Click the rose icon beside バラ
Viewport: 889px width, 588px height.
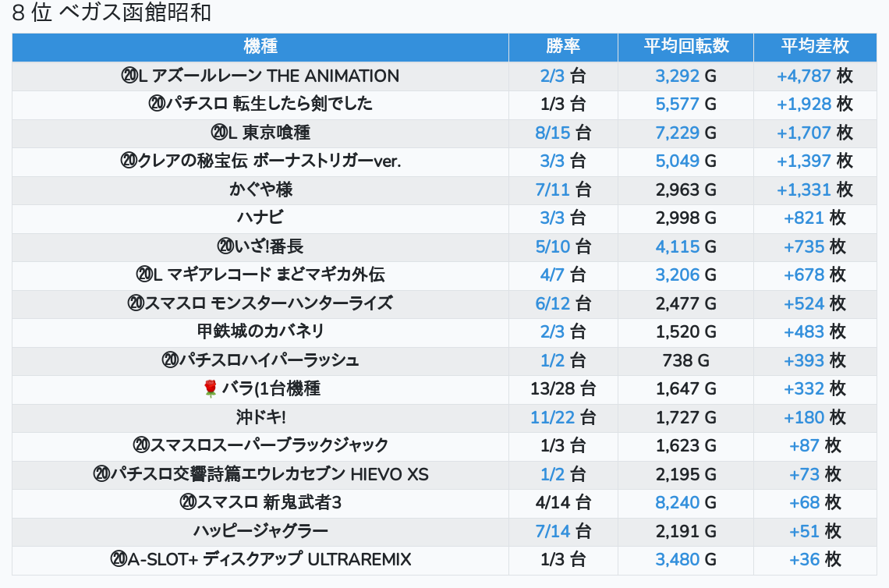pos(210,388)
